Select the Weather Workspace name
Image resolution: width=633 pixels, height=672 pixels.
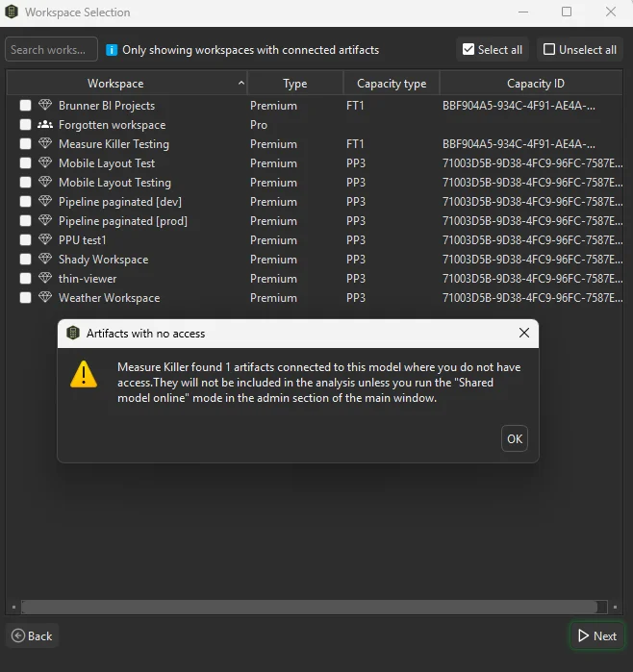[x=109, y=298]
